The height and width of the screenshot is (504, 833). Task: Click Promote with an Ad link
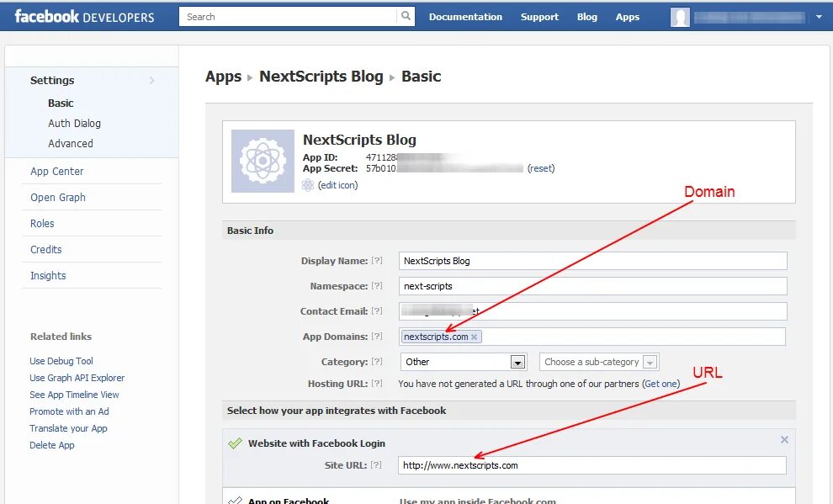click(x=69, y=411)
